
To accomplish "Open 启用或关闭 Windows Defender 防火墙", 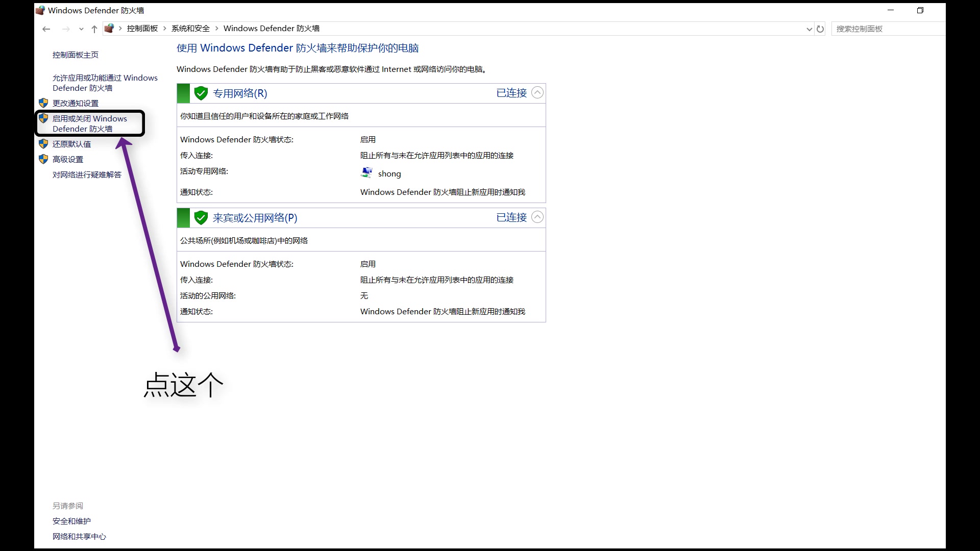I will [x=90, y=124].
